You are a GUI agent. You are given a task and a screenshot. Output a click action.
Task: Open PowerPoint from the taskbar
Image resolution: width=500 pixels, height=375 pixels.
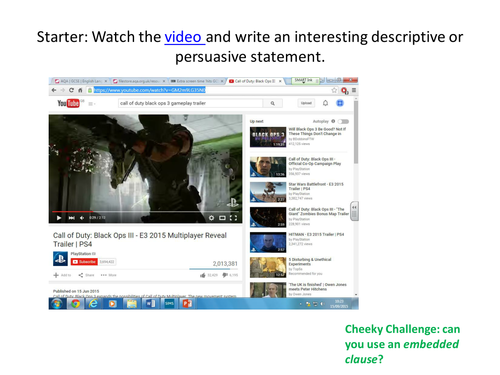187,304
